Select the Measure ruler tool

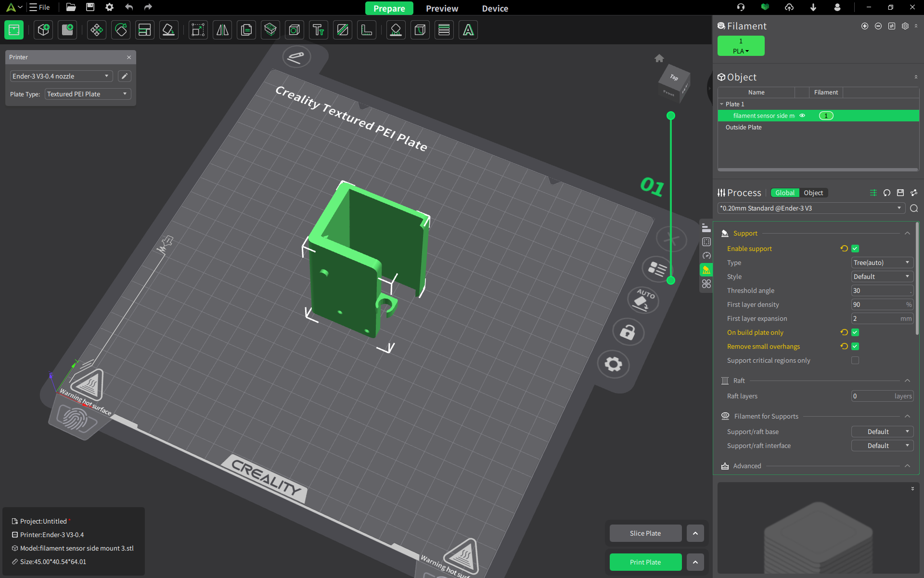tap(367, 30)
